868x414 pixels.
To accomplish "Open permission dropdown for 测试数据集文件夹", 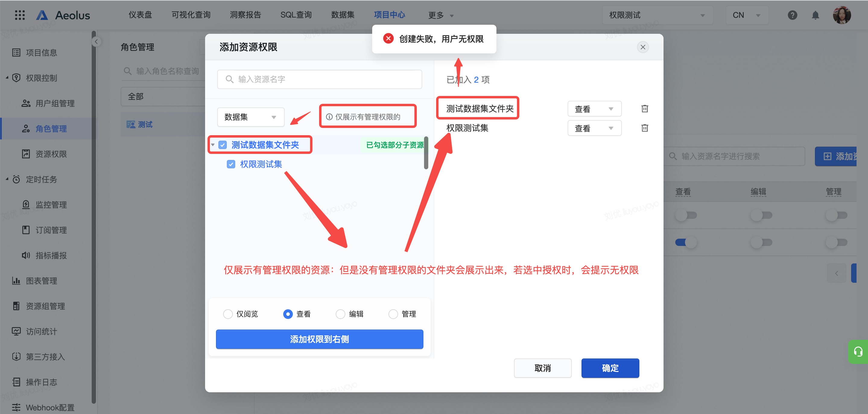I will click(594, 109).
